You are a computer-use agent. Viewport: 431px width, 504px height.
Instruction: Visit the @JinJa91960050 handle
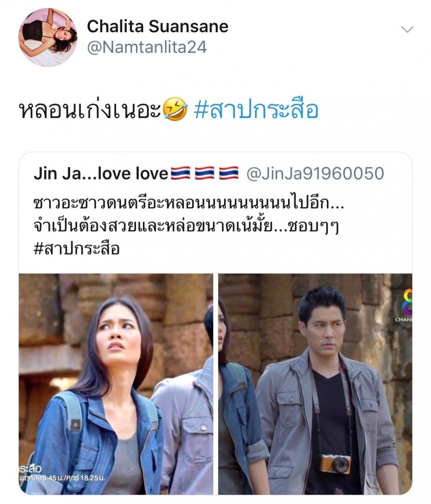(x=315, y=174)
